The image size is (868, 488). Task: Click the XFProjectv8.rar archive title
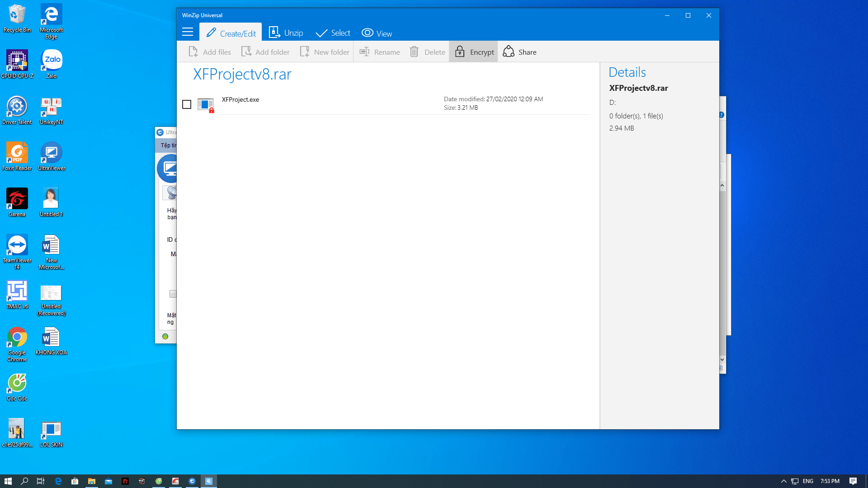[242, 74]
